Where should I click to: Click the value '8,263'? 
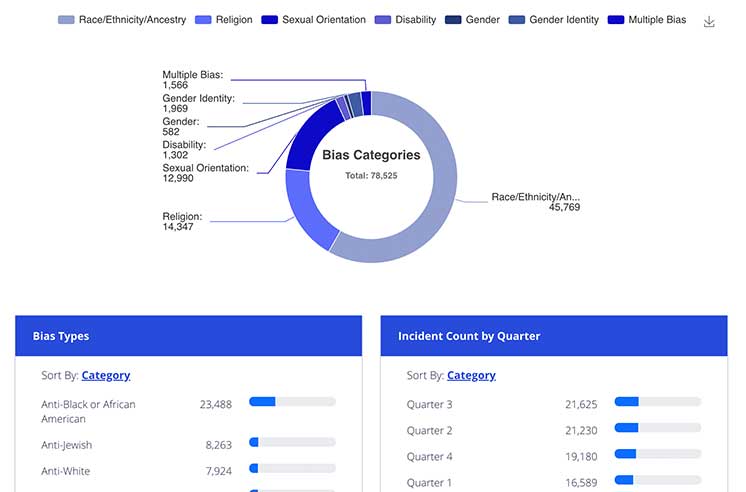(x=219, y=445)
